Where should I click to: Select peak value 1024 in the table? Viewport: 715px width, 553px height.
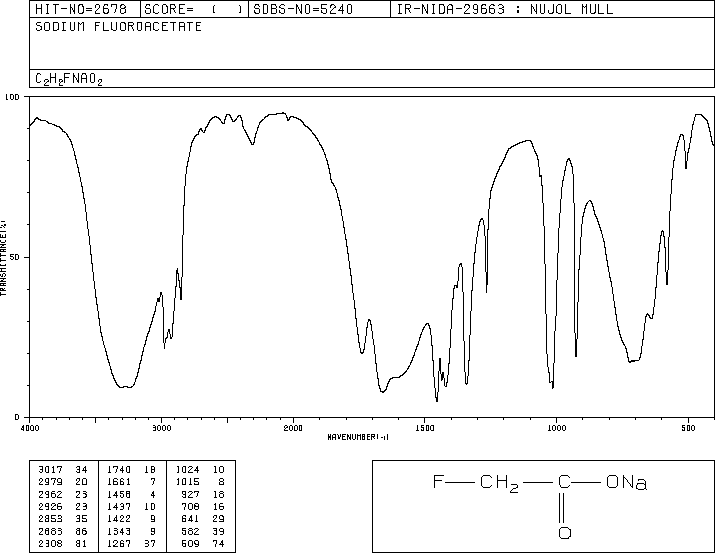[187, 470]
